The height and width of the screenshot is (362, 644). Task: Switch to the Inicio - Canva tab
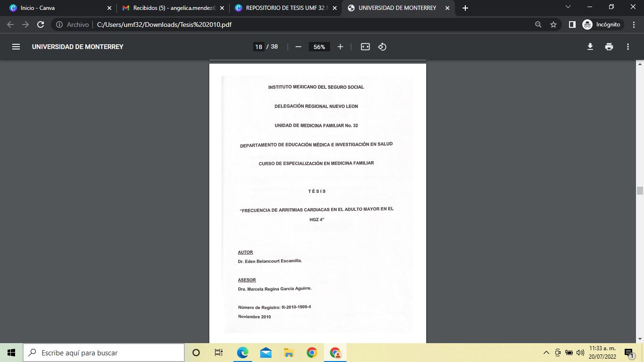60,8
